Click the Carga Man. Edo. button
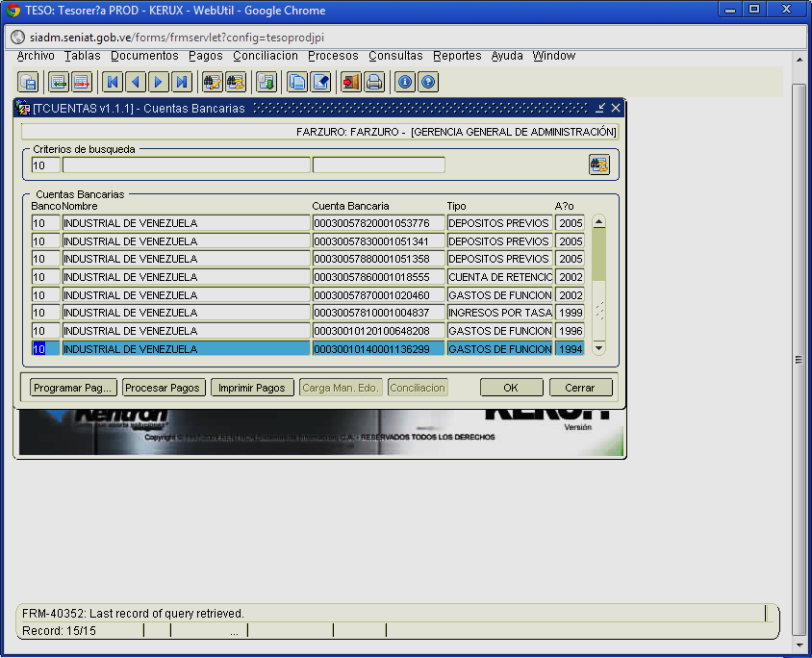The height and width of the screenshot is (658, 812). pos(341,388)
